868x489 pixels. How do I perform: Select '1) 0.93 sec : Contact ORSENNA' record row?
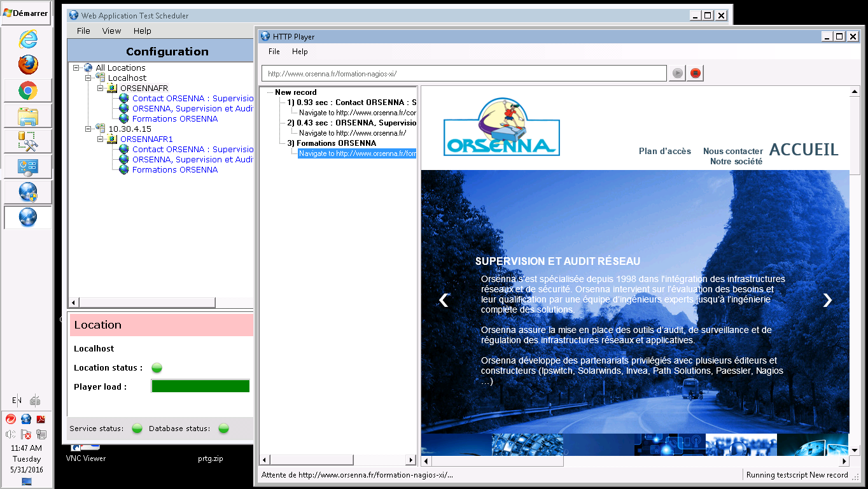pyautogui.click(x=351, y=102)
